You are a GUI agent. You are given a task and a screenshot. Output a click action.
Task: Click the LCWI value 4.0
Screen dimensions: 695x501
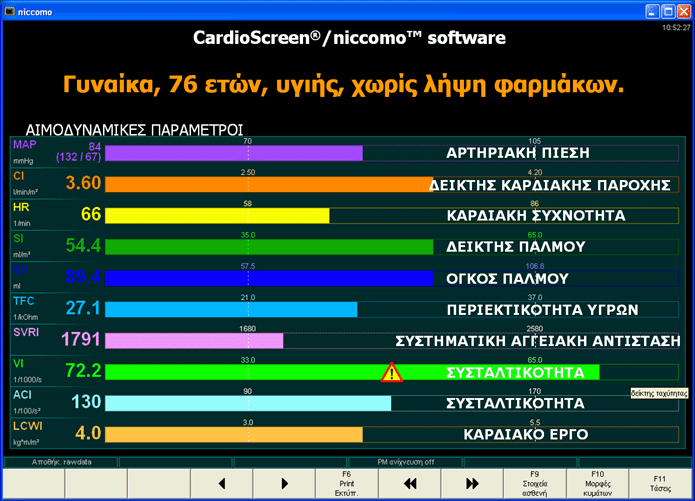pyautogui.click(x=88, y=433)
